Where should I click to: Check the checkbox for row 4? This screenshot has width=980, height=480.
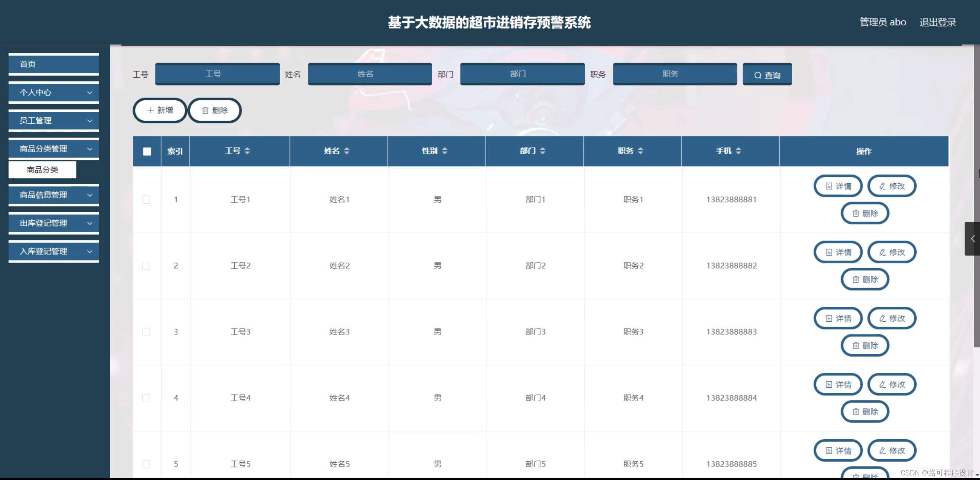pyautogui.click(x=146, y=398)
